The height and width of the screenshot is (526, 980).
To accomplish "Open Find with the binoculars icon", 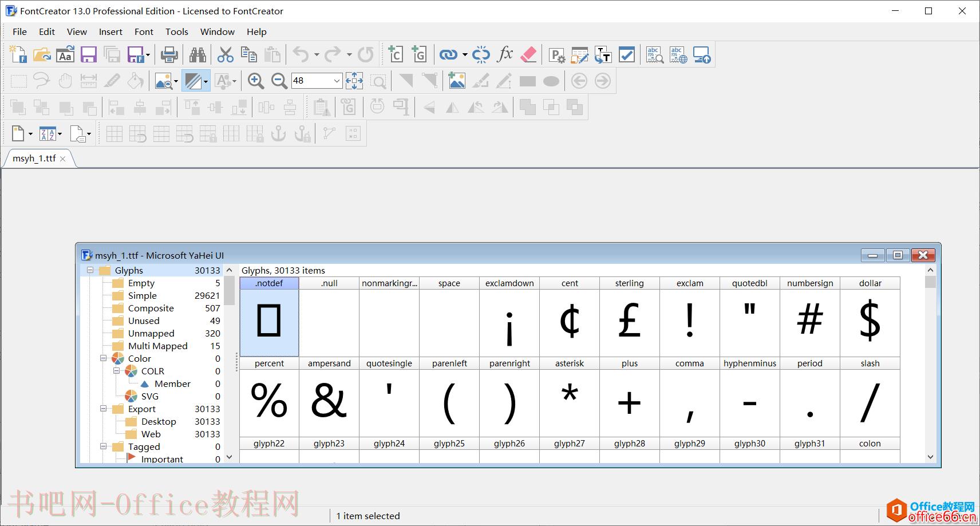I will point(197,55).
